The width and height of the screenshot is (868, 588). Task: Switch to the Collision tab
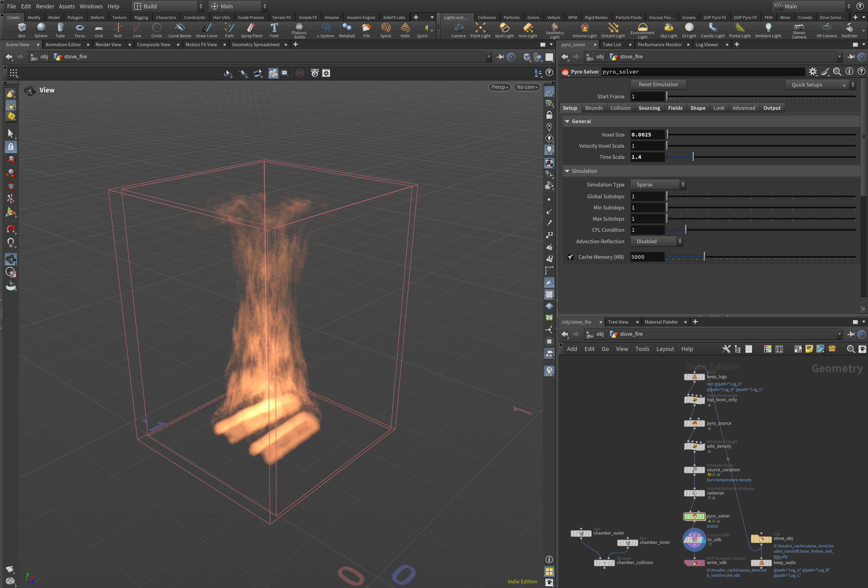click(620, 108)
